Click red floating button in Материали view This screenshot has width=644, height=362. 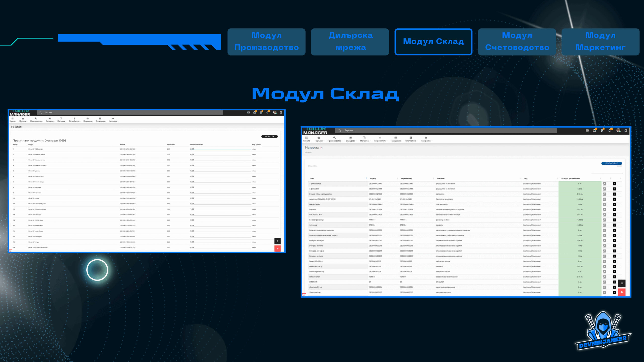[622, 292]
